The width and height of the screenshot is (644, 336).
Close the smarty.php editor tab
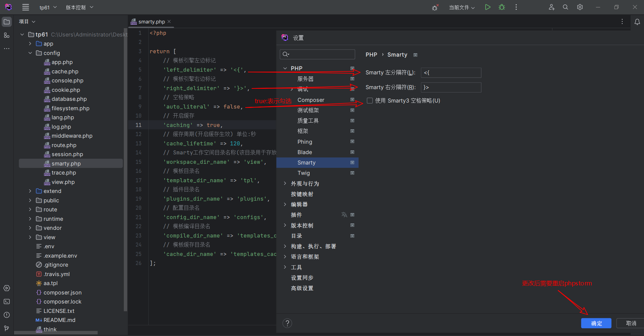[169, 21]
